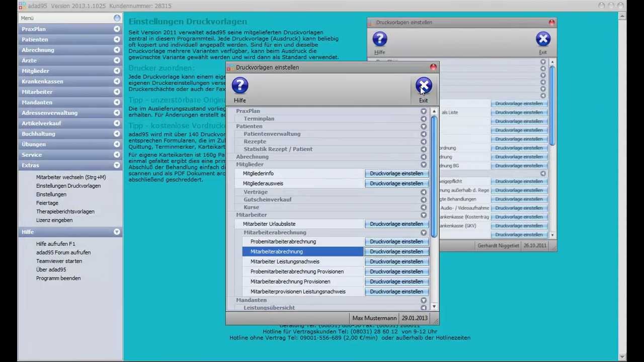Click Druckvorlage einstellen for Probemitarbeiterabrechnung
The width and height of the screenshot is (644, 362).
point(396,241)
